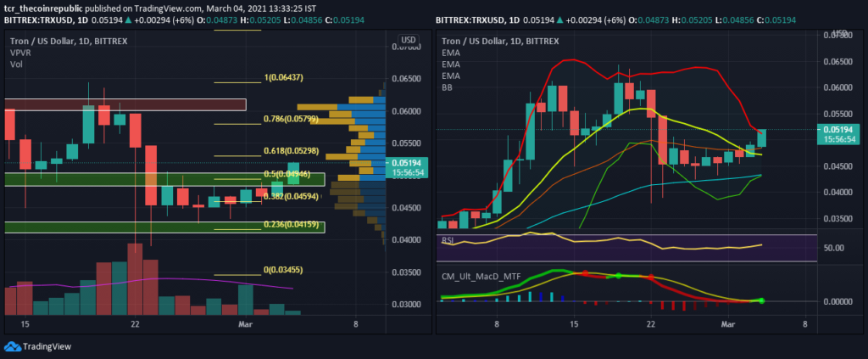Click the 'Mar' date label on right chart axis
The image size is (868, 359).
tap(728, 324)
